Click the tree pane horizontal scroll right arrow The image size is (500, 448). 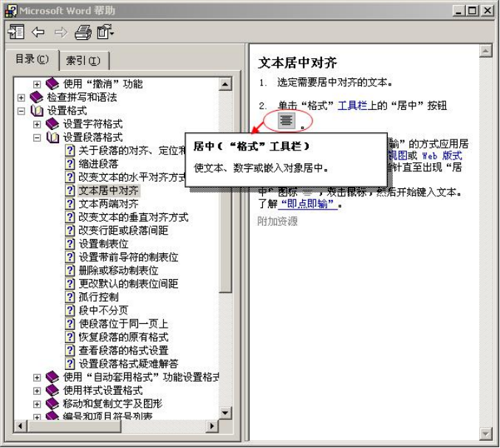tap(212, 427)
